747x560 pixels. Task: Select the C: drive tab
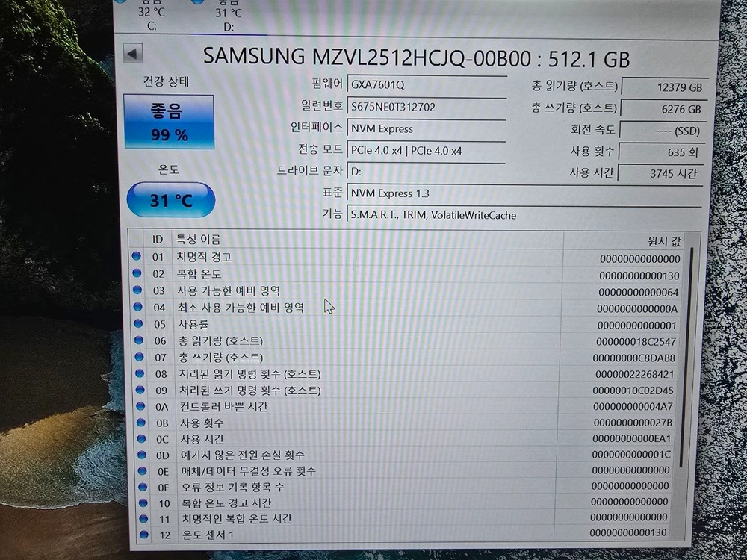(152, 18)
